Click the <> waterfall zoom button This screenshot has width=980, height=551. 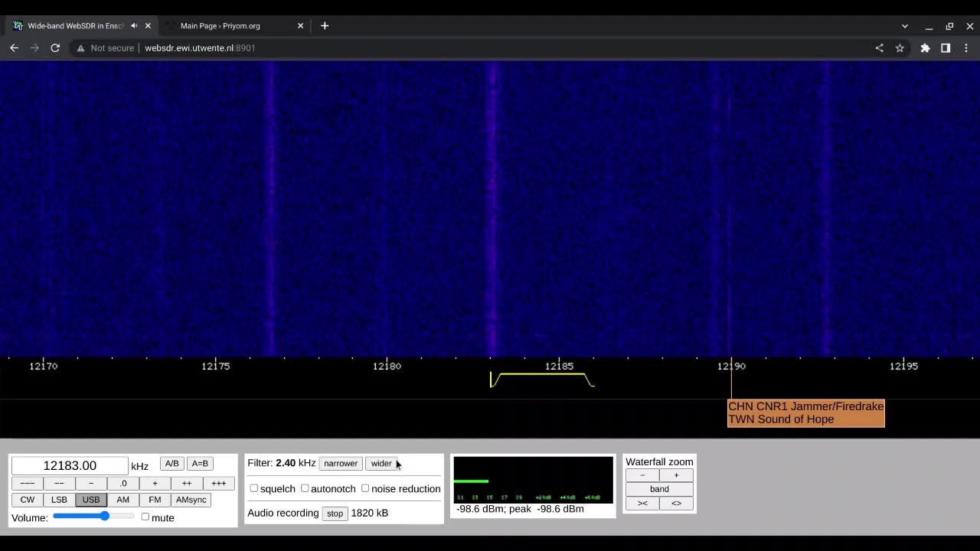[676, 503]
